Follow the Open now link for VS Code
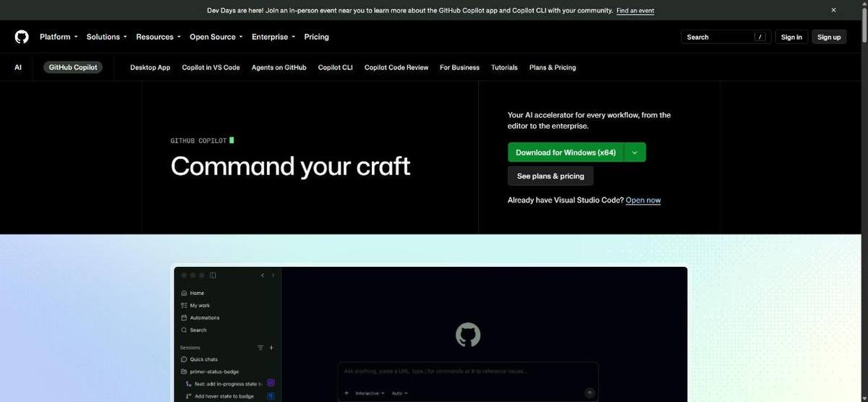Screen dimensions: 868x402 pyautogui.click(x=643, y=200)
